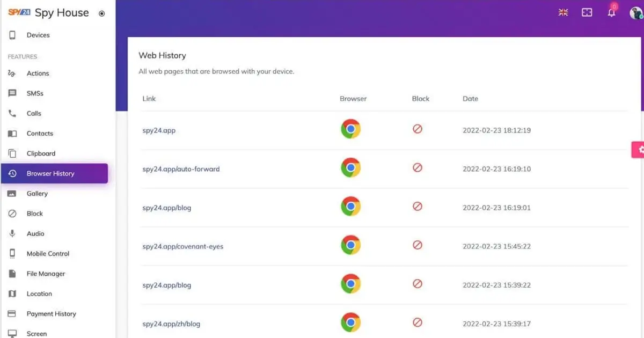Click the Web History heading

pyautogui.click(x=162, y=55)
